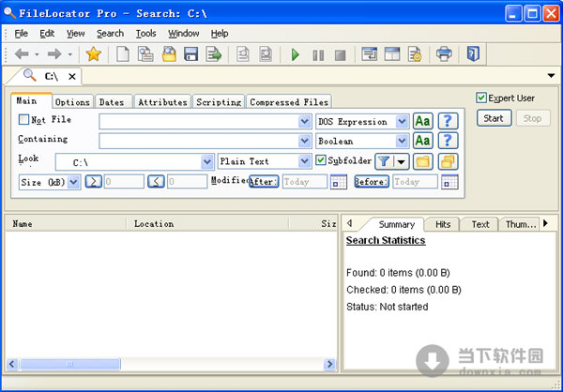Open the Size (kB) units dropdown
This screenshot has height=392, width=563.
tap(73, 182)
